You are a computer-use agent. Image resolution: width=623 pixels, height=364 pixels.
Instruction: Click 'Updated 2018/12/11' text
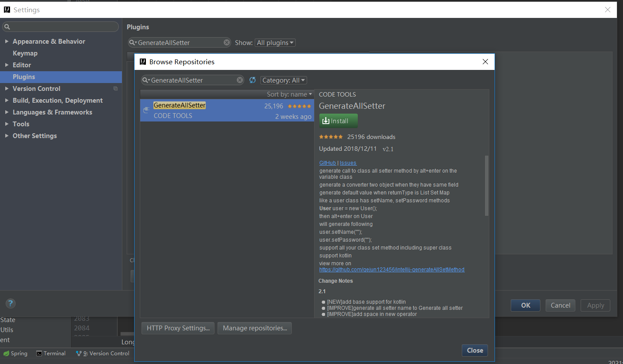(x=348, y=149)
